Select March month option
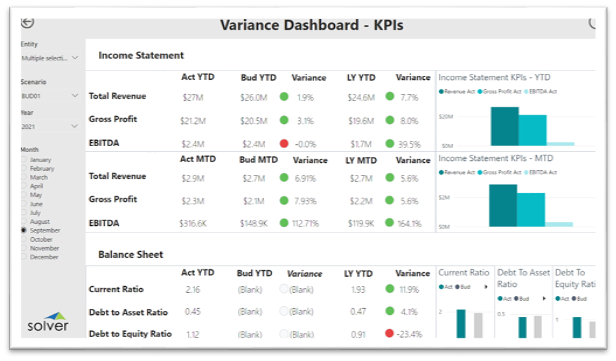The image size is (616, 361). tap(35, 178)
